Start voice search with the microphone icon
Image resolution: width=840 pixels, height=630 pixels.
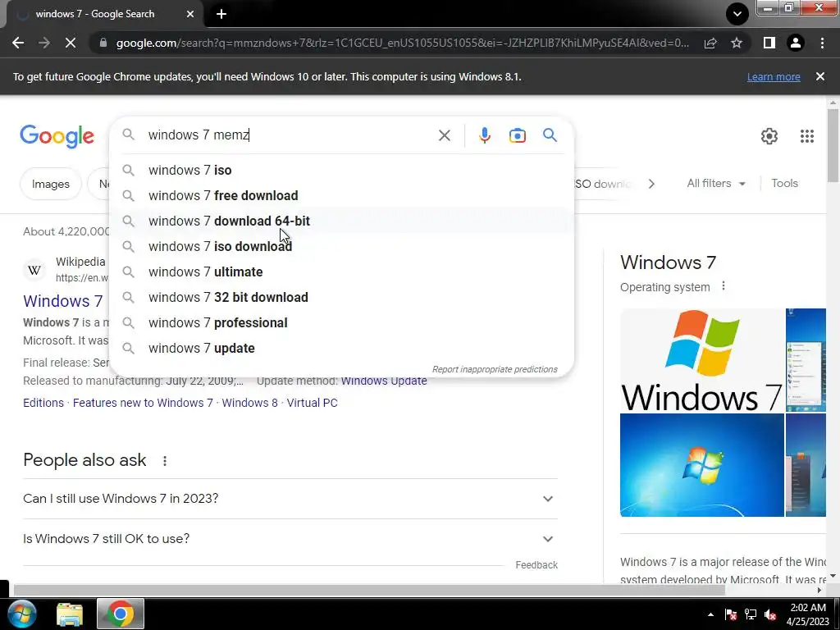484,135
